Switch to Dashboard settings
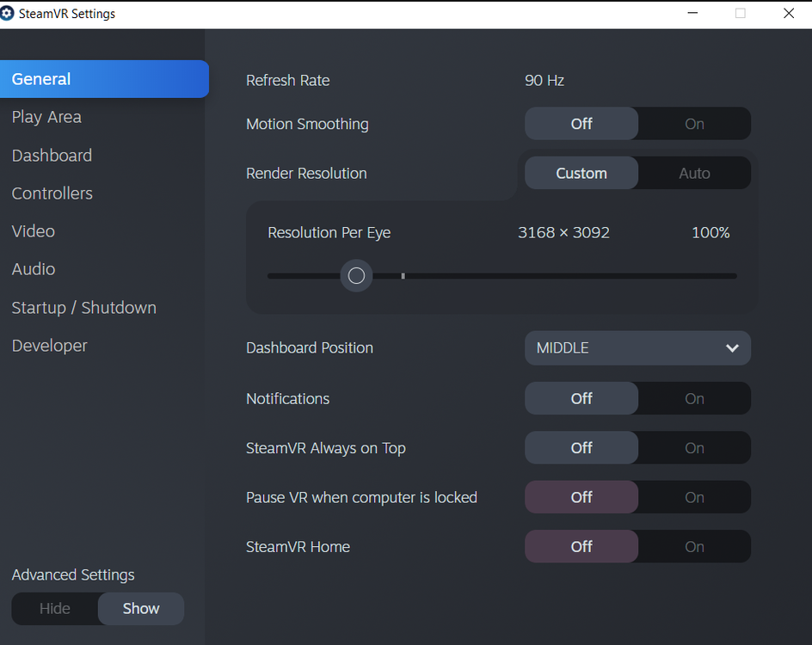The width and height of the screenshot is (812, 645). pos(52,155)
